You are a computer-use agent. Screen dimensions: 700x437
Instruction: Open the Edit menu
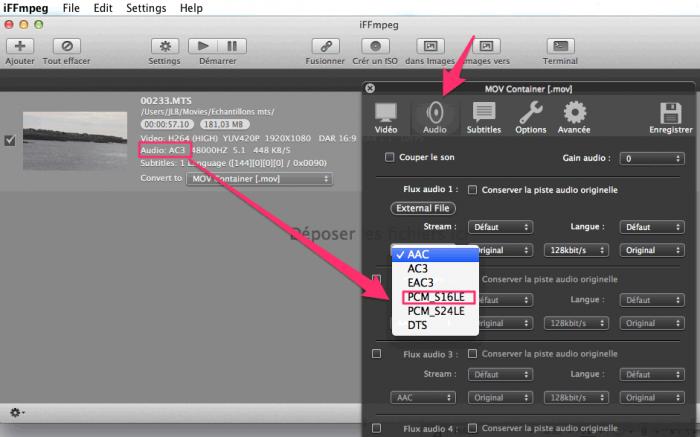coord(103,8)
